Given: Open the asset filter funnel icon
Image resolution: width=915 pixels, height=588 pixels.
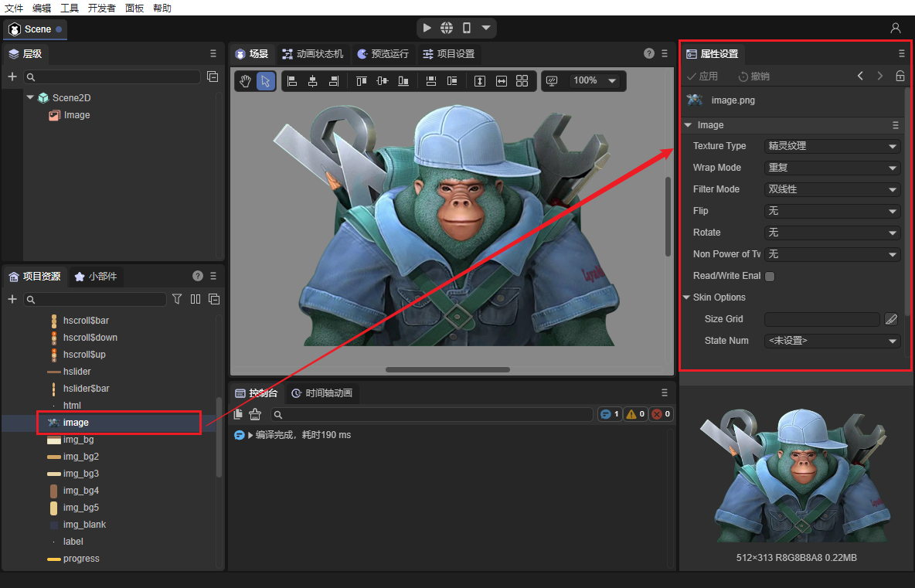Looking at the screenshot, I should click(x=177, y=299).
